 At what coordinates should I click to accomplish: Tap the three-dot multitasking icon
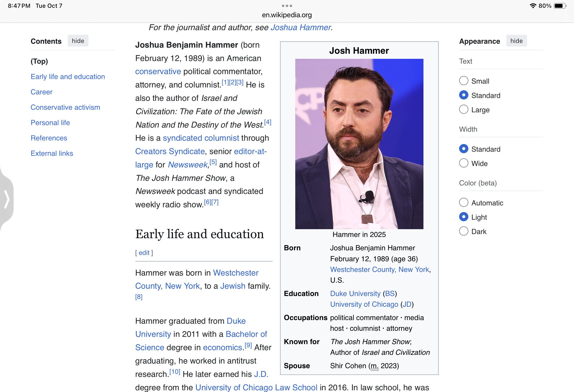point(287,6)
